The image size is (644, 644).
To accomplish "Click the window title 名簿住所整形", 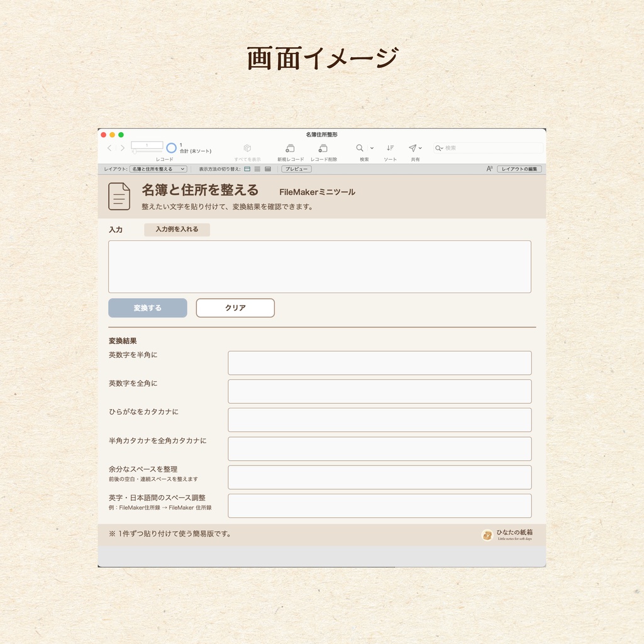I will pos(321,135).
